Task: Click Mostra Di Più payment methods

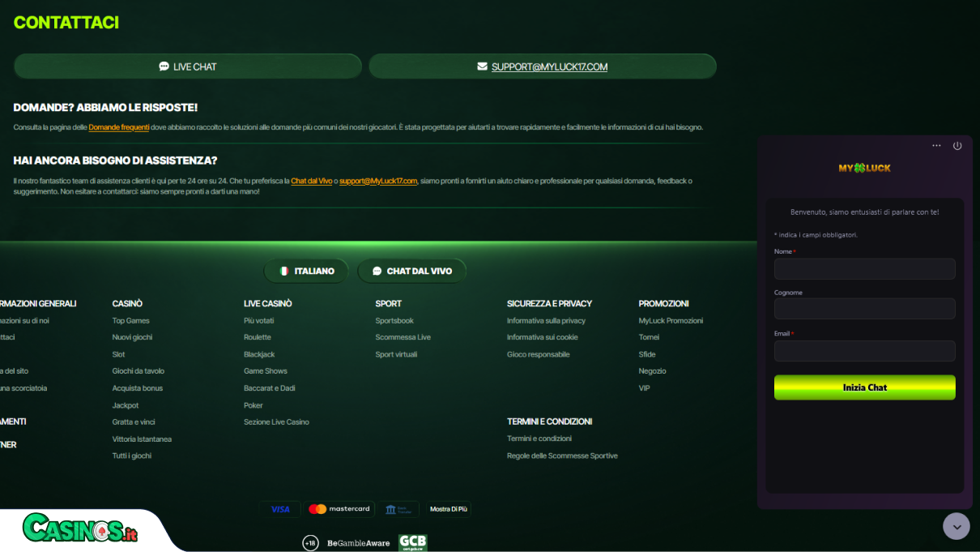Action: 450,509
